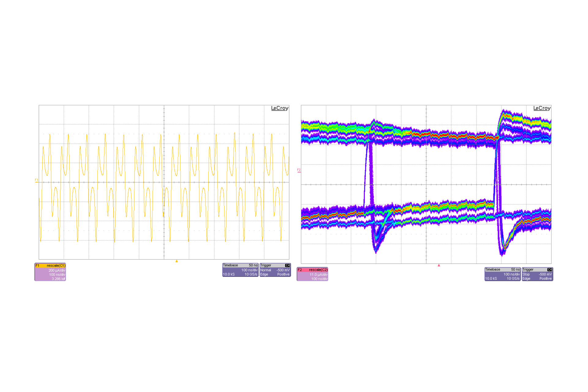588x392 pixels.
Task: Click LeCroy logo on persistence waveform grid
Action: click(x=542, y=108)
